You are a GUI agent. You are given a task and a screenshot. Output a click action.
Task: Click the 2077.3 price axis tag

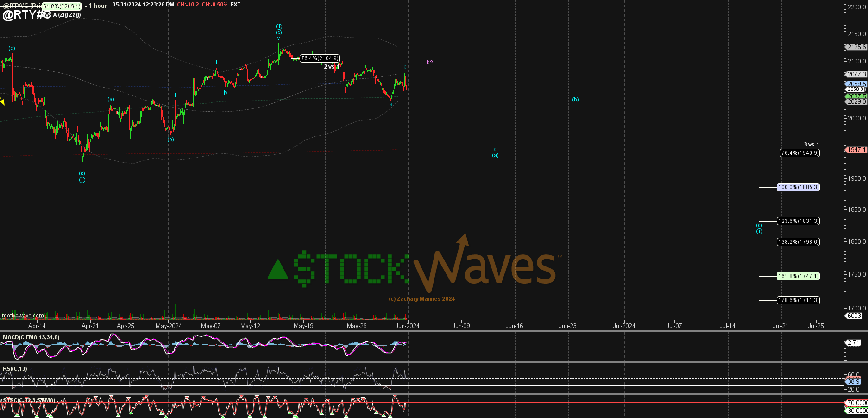pyautogui.click(x=856, y=74)
